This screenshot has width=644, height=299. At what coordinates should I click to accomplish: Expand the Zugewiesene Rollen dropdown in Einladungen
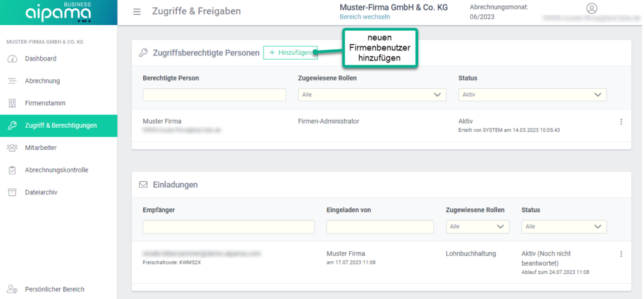point(477,227)
